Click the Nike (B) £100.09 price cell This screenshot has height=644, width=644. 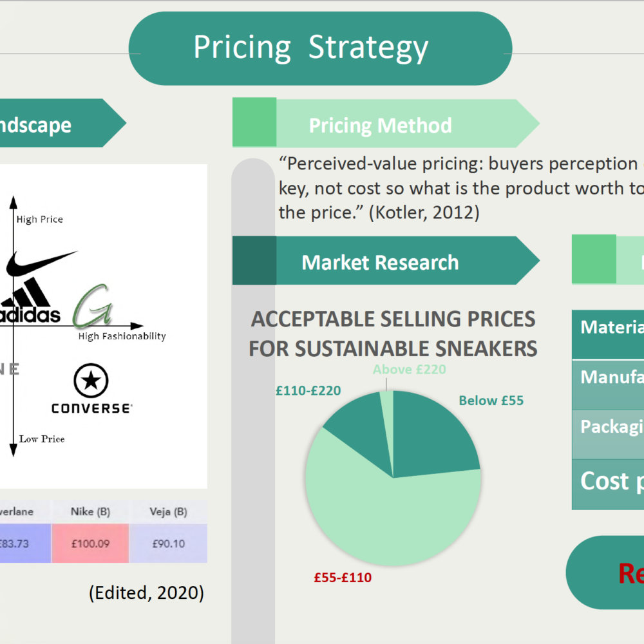[90, 544]
